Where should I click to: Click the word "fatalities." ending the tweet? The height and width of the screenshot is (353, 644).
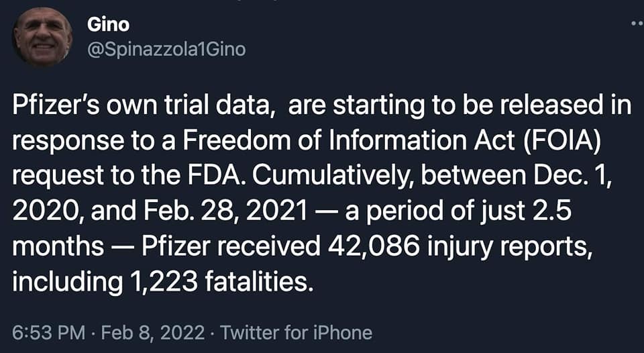[258, 281]
